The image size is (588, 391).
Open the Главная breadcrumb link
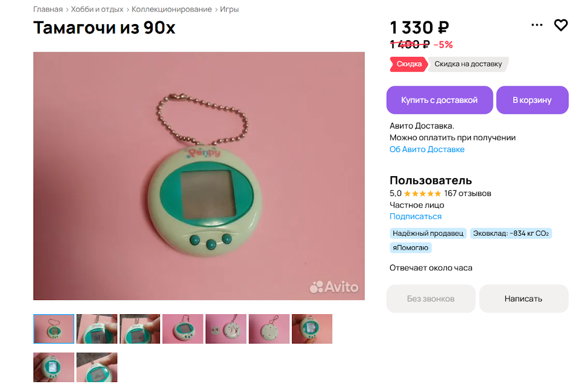[x=48, y=9]
